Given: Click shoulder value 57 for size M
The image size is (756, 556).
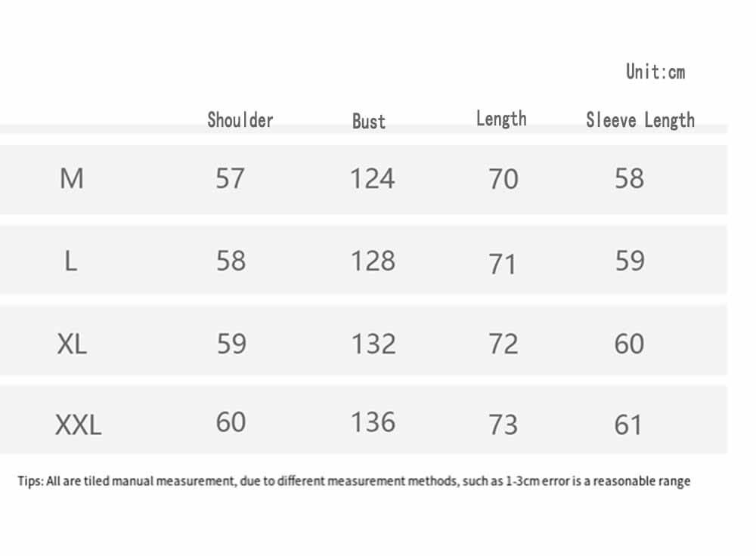Looking at the screenshot, I should pos(231,179).
